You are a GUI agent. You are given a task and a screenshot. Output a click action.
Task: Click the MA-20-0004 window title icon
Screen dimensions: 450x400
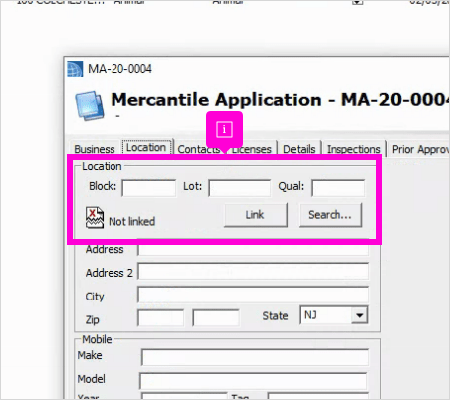click(x=75, y=69)
